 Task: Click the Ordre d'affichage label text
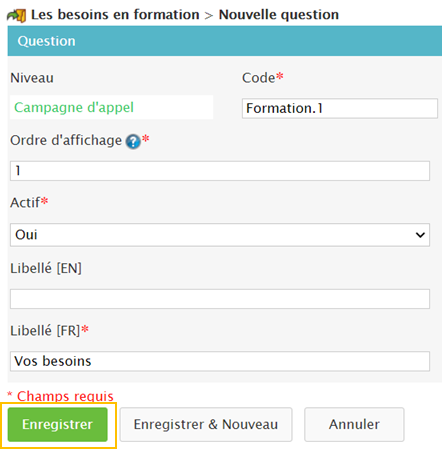click(x=66, y=140)
